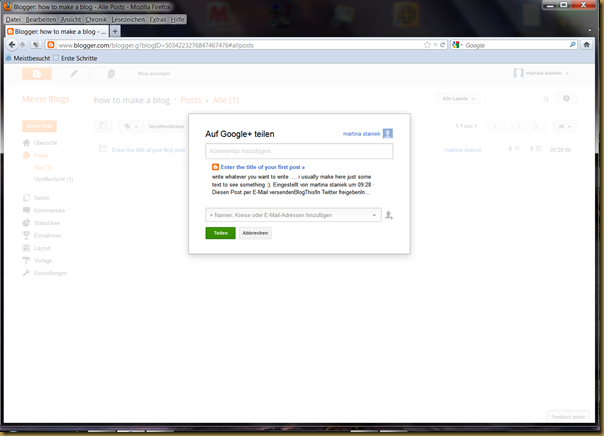Tick the checkbox beside the first post

tap(102, 149)
